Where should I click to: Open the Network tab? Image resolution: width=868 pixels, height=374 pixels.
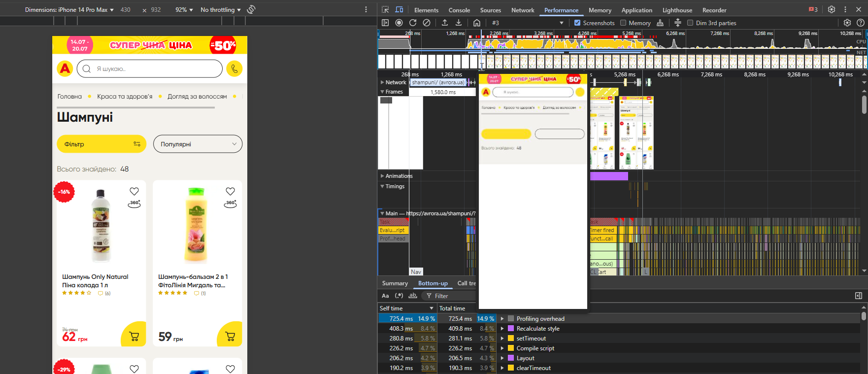point(523,10)
